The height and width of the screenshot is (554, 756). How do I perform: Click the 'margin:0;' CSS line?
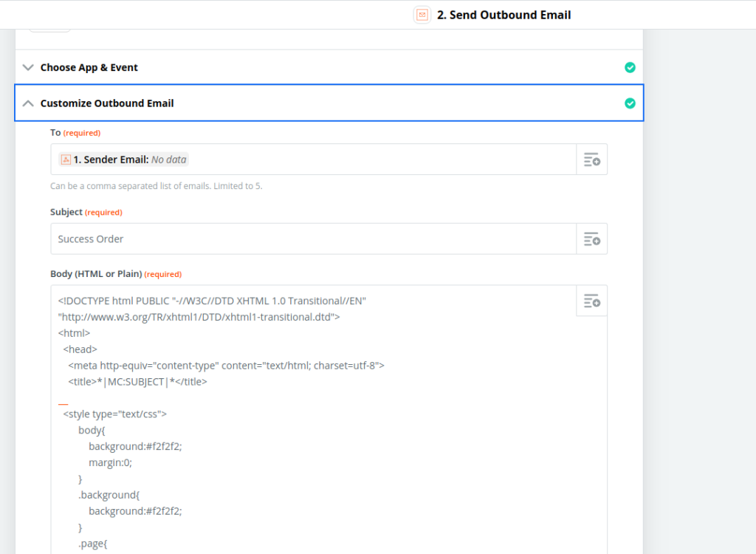(111, 463)
